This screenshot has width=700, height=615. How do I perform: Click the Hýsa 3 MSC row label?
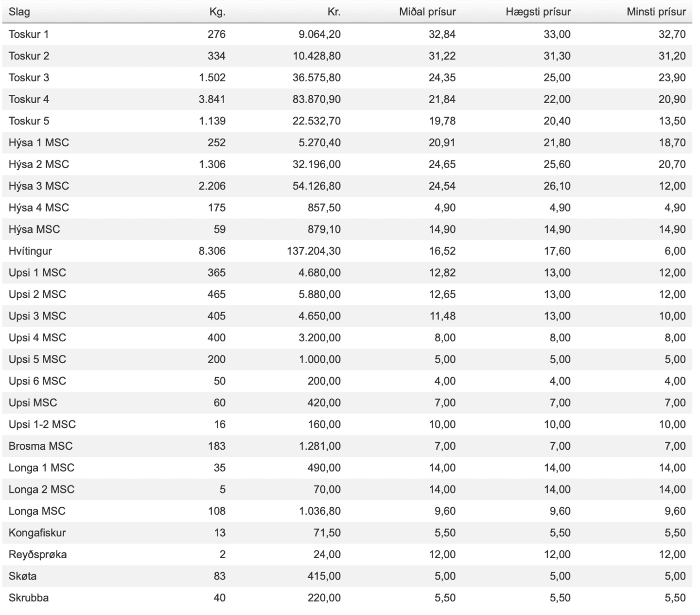click(x=39, y=186)
